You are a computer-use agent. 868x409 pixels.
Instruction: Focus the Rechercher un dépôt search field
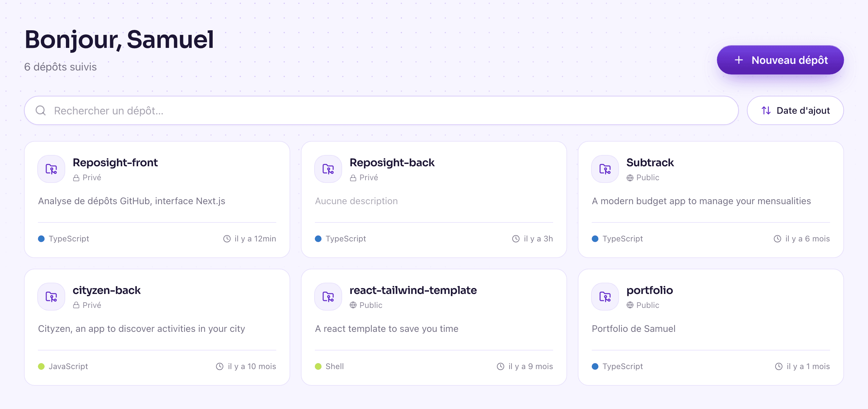381,110
